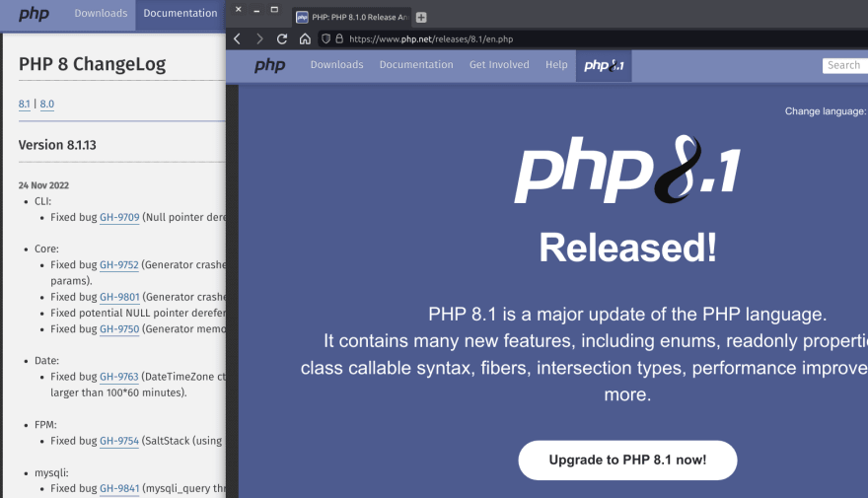
Task: Jump to 8.0 changelog link
Action: tap(47, 104)
